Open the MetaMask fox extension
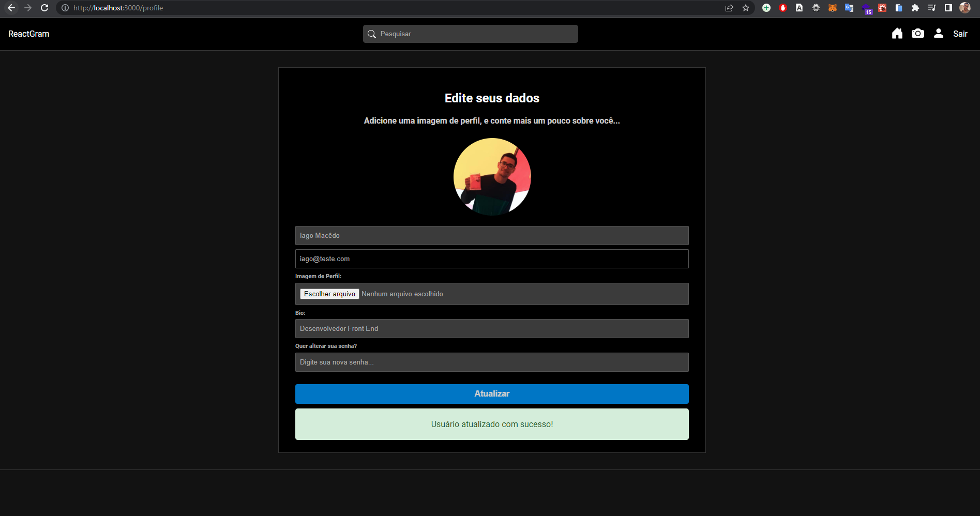Image resolution: width=980 pixels, height=516 pixels. click(832, 8)
